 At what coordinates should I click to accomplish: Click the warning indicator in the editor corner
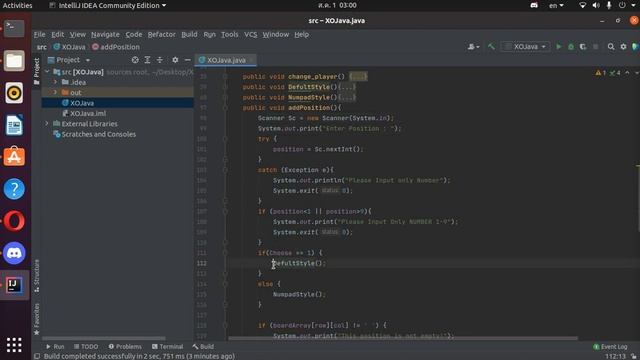tap(600, 73)
